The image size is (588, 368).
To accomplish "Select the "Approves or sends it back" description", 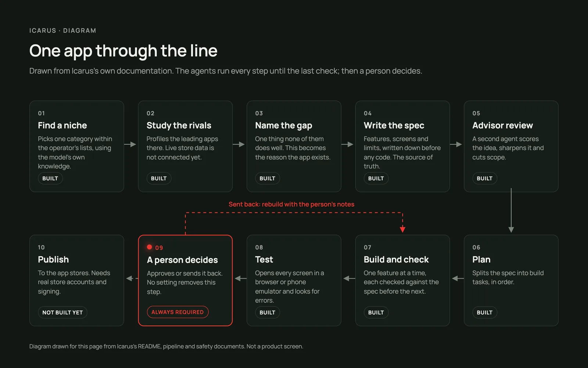I will (185, 282).
